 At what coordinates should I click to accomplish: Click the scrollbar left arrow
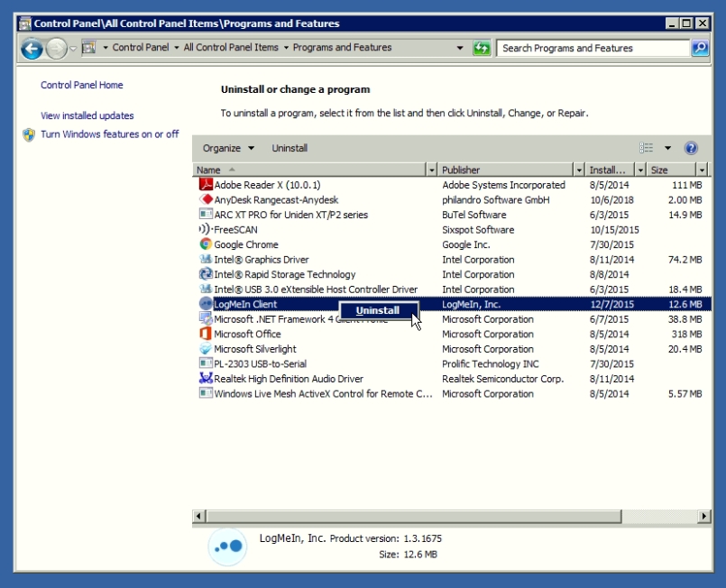click(x=198, y=516)
